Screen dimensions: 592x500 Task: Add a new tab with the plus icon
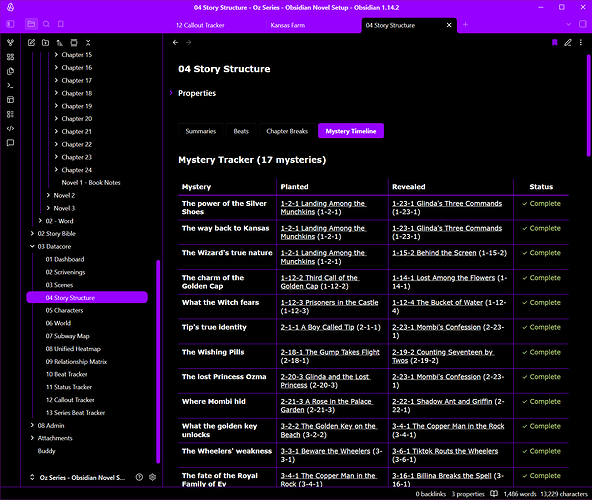(x=465, y=25)
